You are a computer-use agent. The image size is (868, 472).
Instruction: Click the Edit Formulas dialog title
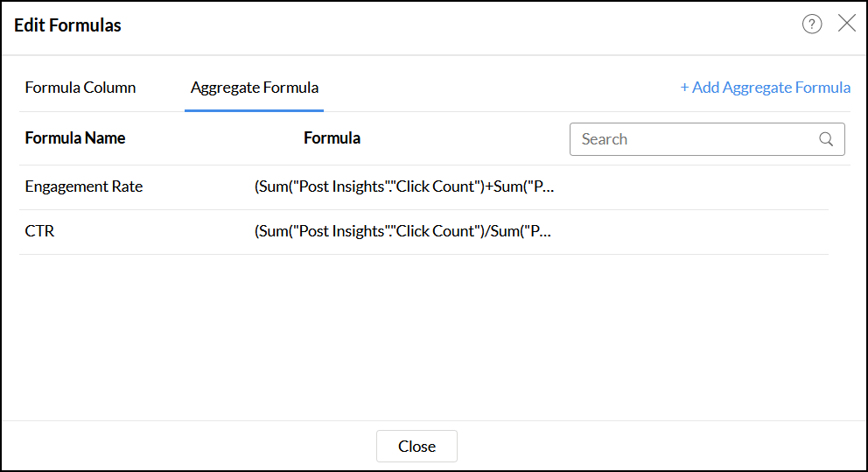click(68, 25)
